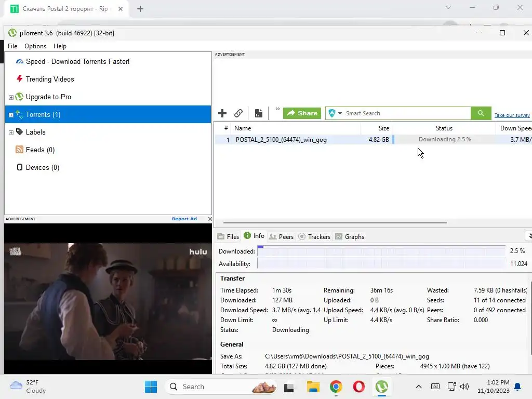Open File Explorer from the taskbar
The width and height of the screenshot is (532, 399).
(313, 387)
